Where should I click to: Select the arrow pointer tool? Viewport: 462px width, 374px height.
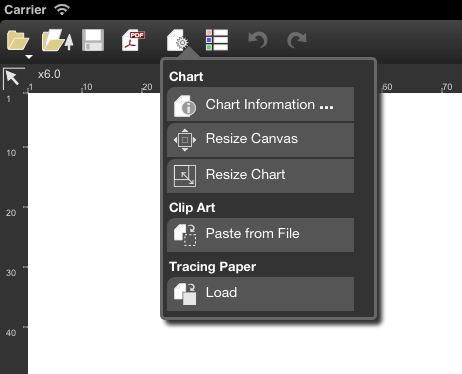coord(13,78)
